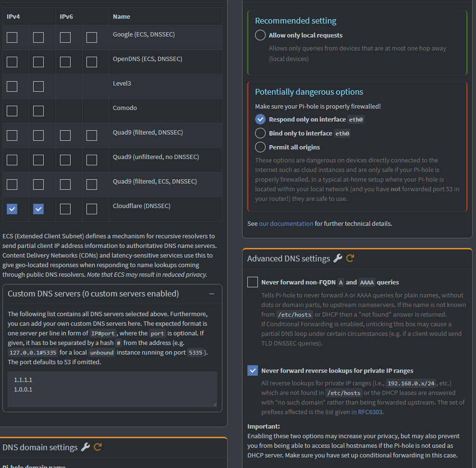Open the RFC6303 link
The image size is (476, 468).
371,412
